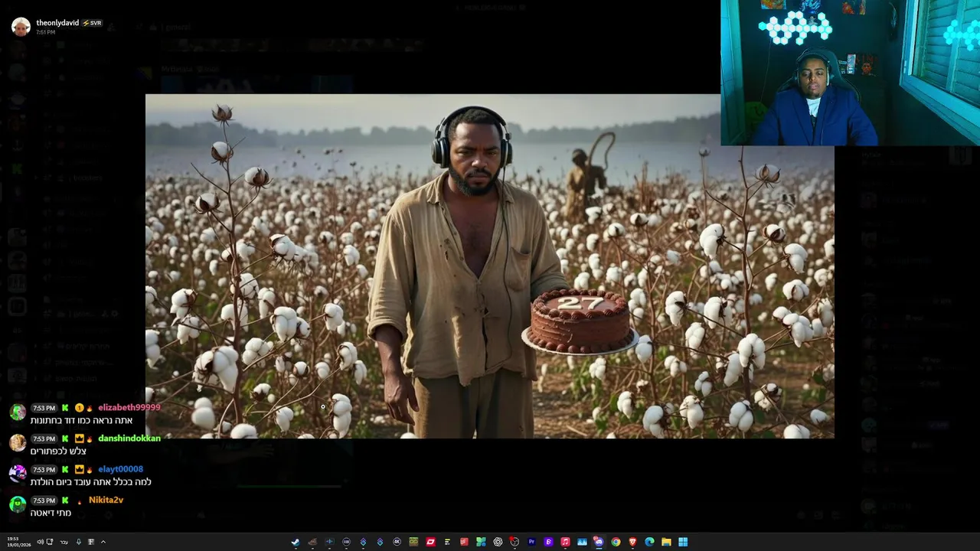Launch Apple Music taskbar icon

coord(565,542)
